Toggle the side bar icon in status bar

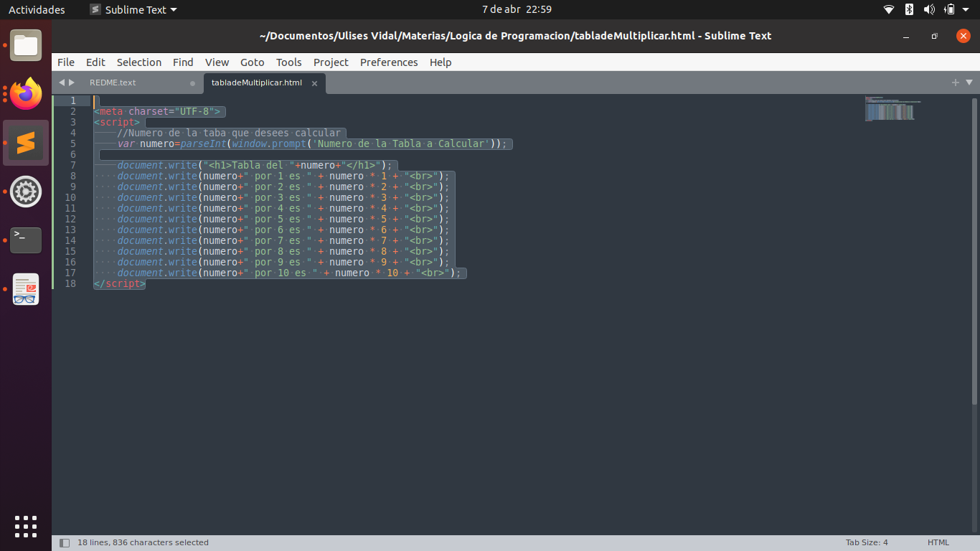pos(65,543)
